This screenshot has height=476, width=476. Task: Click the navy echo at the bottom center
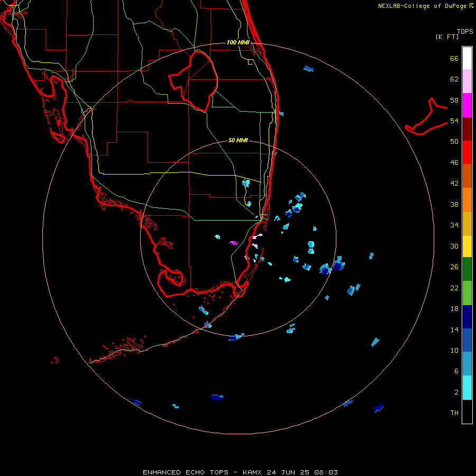217,397
